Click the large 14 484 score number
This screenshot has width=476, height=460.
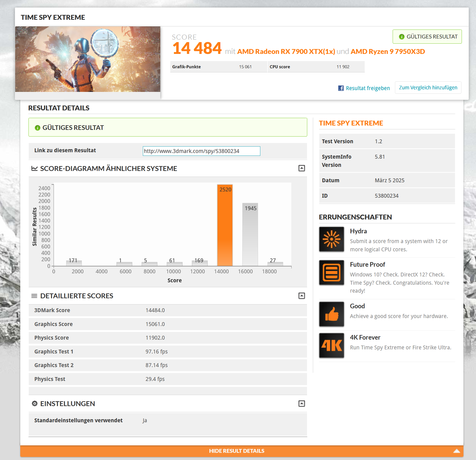[197, 48]
